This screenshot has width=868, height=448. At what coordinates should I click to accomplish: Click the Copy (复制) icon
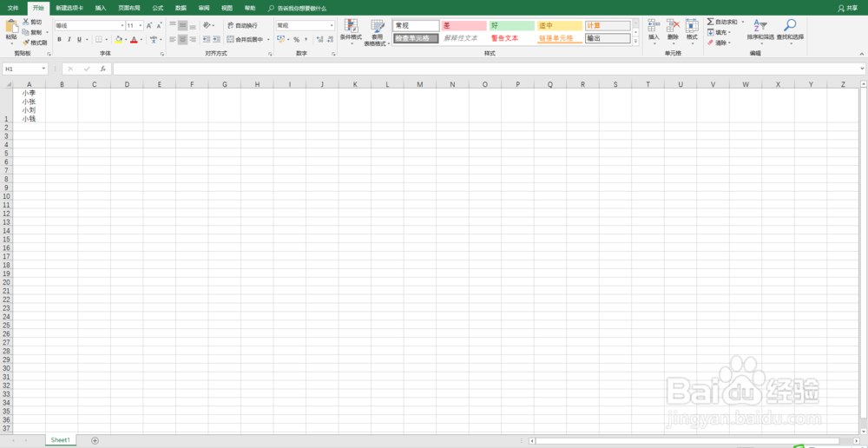[25, 32]
